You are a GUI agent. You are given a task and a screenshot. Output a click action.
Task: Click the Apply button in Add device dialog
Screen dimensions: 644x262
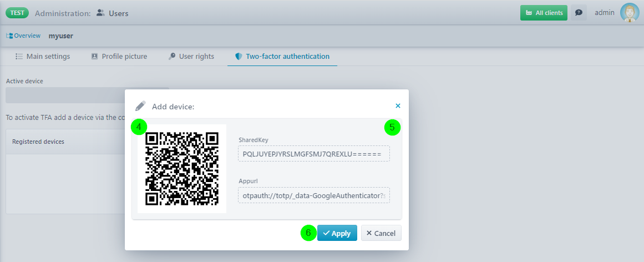(337, 233)
